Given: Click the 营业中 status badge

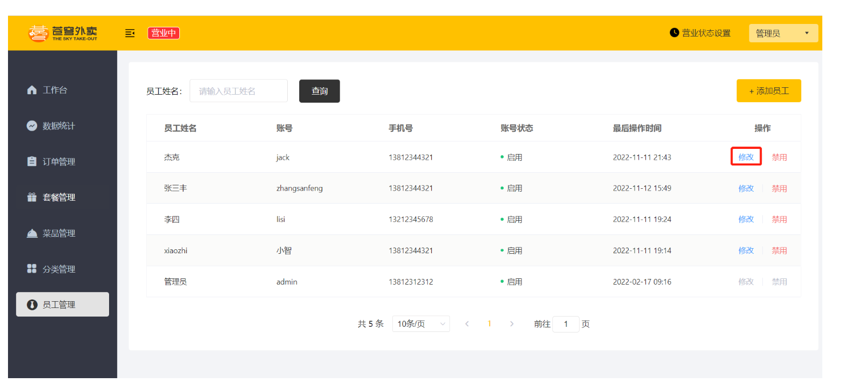Looking at the screenshot, I should (x=164, y=33).
